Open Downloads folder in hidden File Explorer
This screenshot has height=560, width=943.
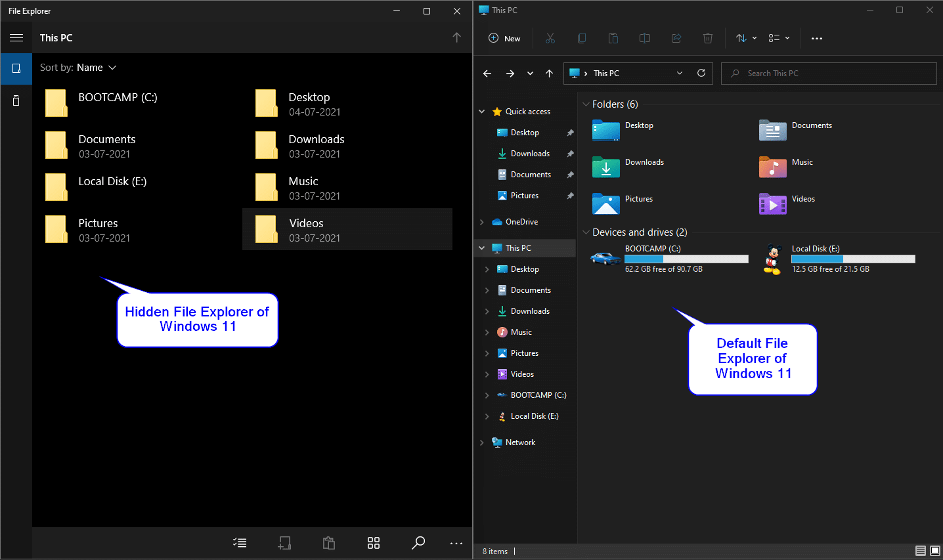tap(347, 145)
